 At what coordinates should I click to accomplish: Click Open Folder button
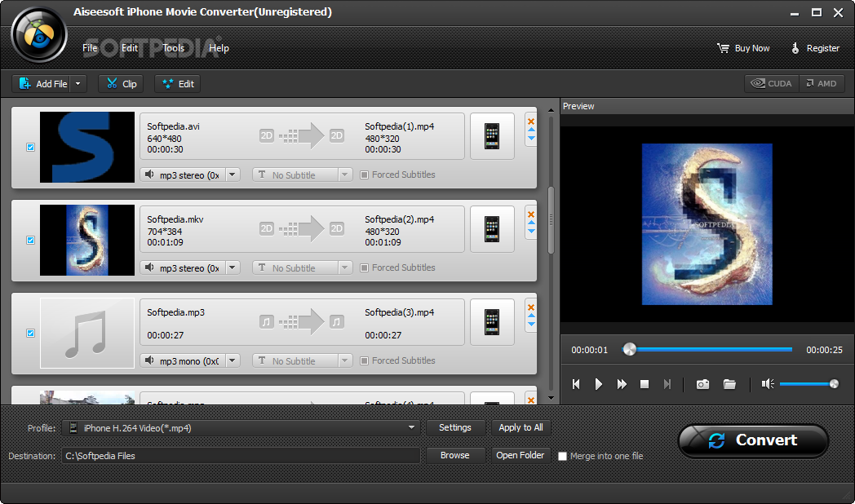521,456
